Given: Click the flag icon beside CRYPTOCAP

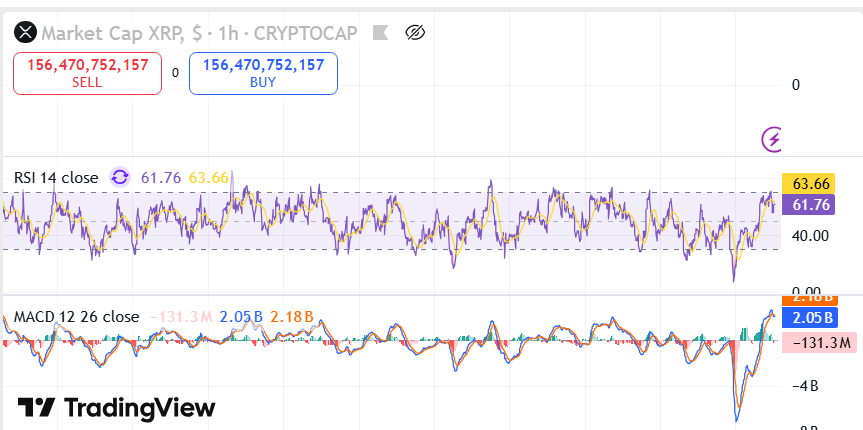Looking at the screenshot, I should click(x=379, y=33).
